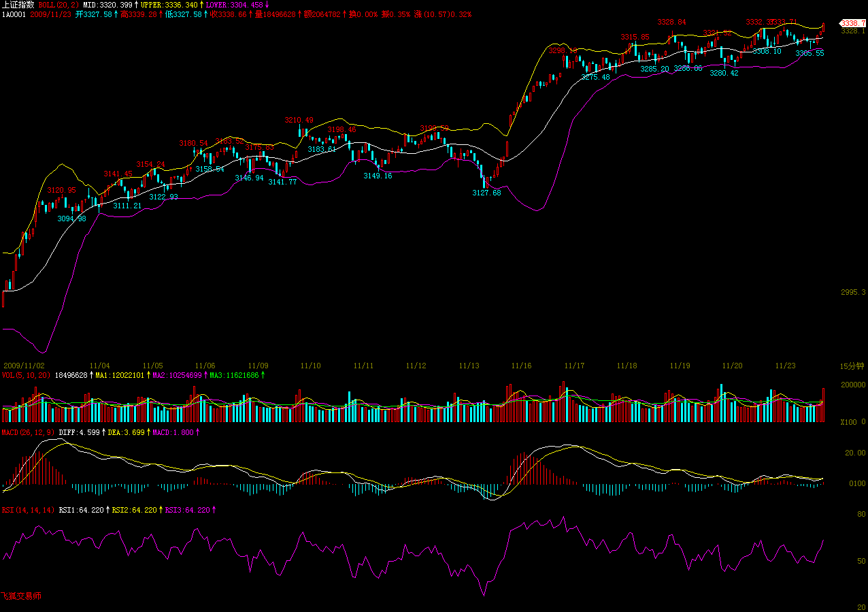868x612 pixels.
Task: Click the 200000 volume axis label
Action: 853,385
